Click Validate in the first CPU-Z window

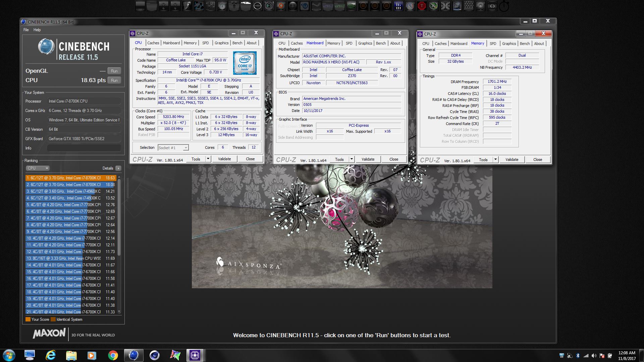224,159
